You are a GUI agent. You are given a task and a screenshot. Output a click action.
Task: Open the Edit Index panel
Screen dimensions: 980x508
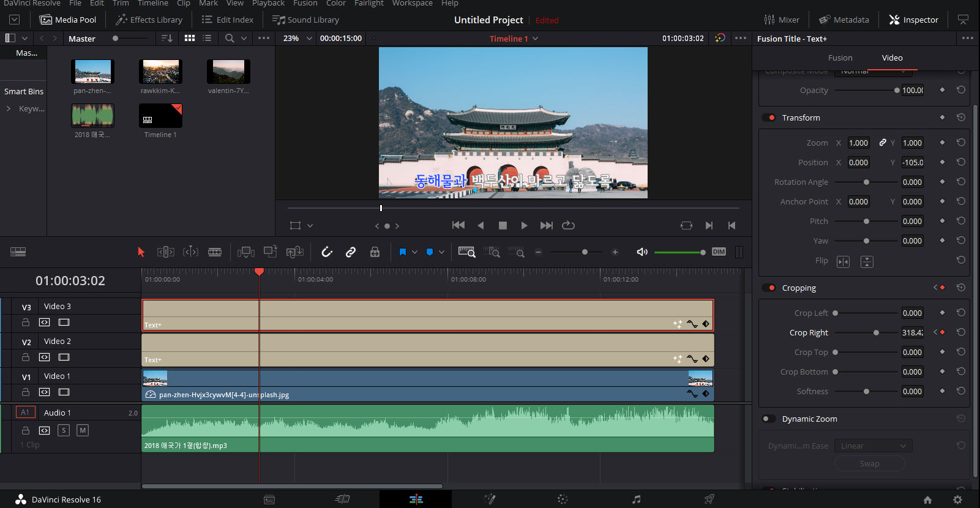pyautogui.click(x=227, y=20)
